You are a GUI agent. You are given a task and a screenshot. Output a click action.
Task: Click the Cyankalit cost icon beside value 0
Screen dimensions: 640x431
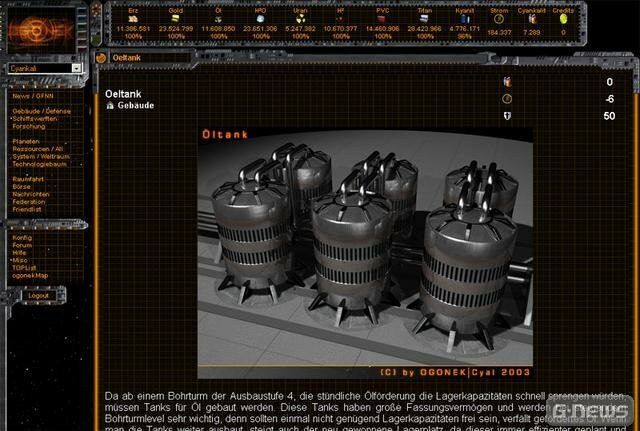pos(507,82)
